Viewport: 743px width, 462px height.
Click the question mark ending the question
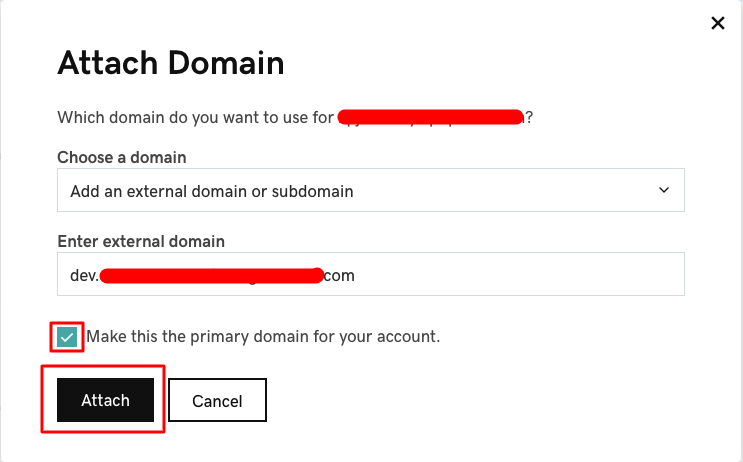click(x=529, y=117)
